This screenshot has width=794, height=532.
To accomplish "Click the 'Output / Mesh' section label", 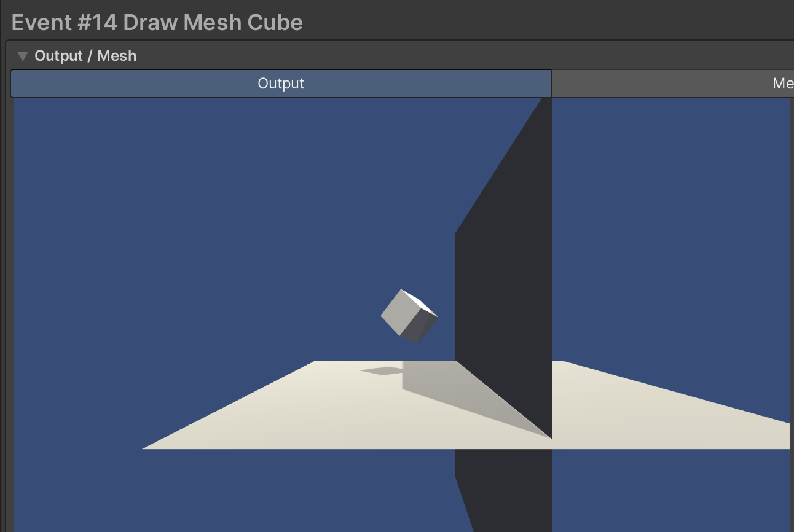I will coord(85,56).
